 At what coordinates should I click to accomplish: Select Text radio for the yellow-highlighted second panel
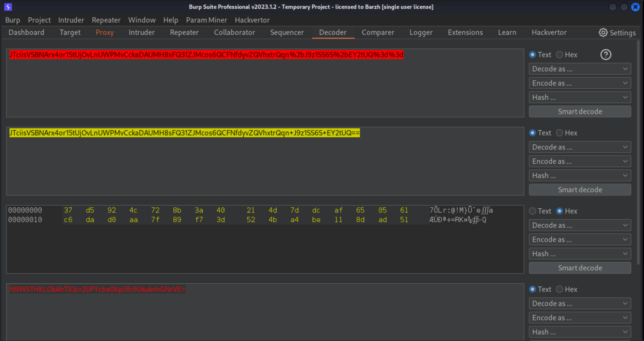[x=532, y=133]
